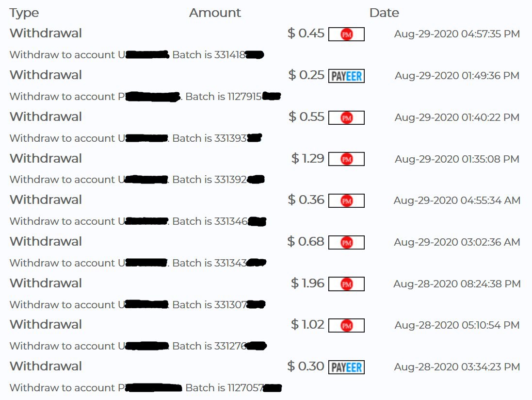This screenshot has width=532, height=400.
Task: Click the date Aug-28-2020 05:10:54 PM
Action: click(457, 325)
